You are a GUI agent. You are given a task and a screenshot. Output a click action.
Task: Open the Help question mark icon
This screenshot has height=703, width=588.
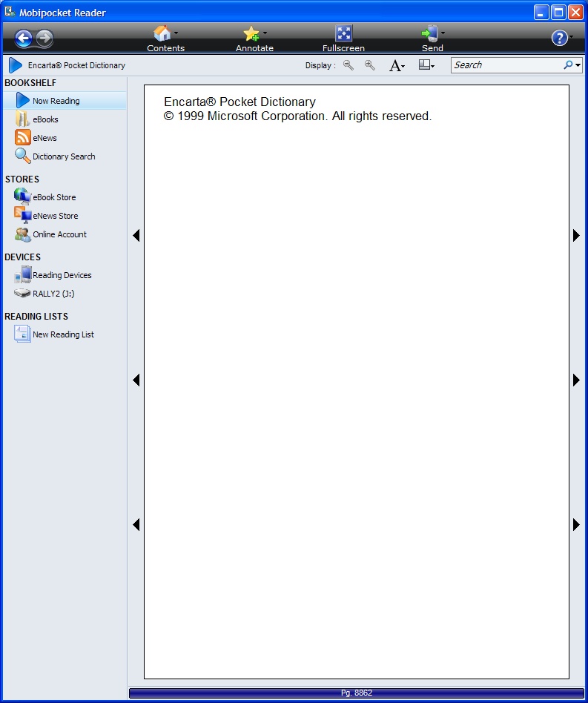(559, 38)
